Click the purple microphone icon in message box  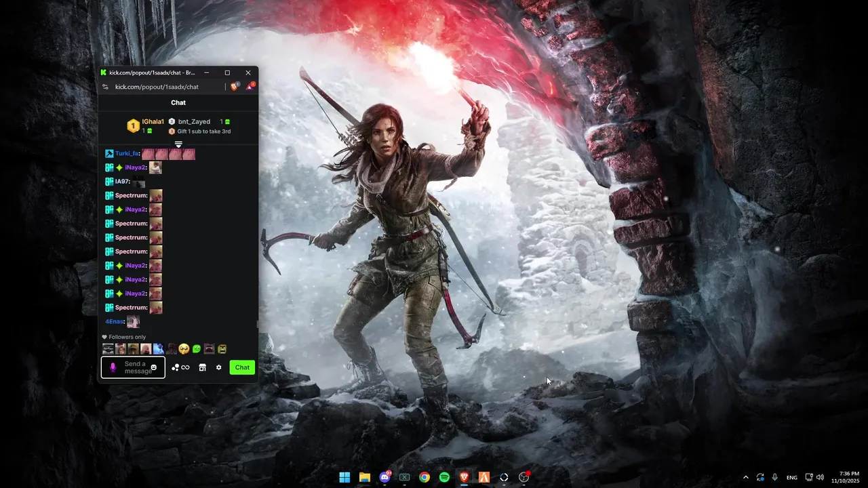(x=113, y=367)
